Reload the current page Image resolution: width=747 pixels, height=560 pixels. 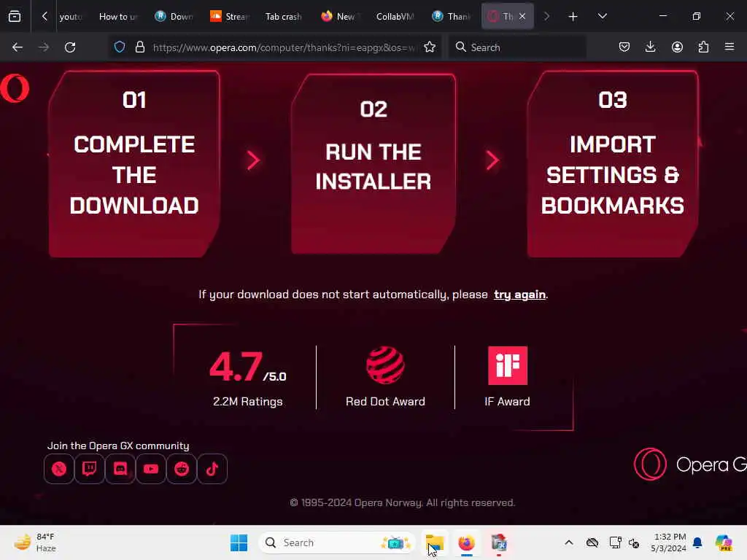pos(70,47)
